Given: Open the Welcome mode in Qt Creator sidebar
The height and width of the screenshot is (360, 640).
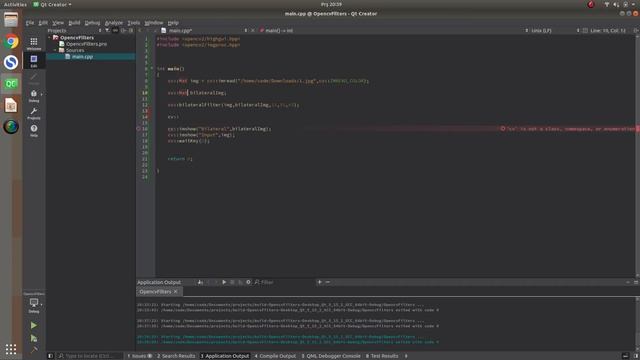Looking at the screenshot, I should click(x=34, y=43).
